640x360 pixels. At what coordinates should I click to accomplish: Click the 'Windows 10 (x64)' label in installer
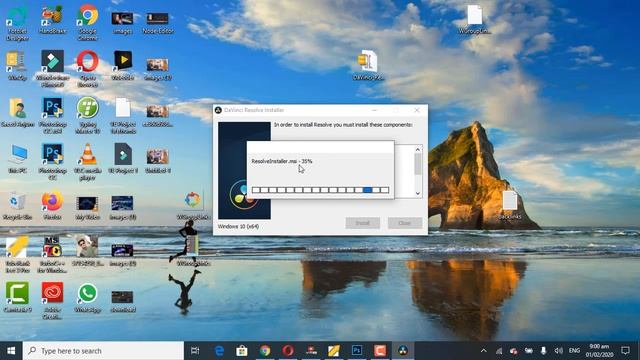(x=238, y=226)
